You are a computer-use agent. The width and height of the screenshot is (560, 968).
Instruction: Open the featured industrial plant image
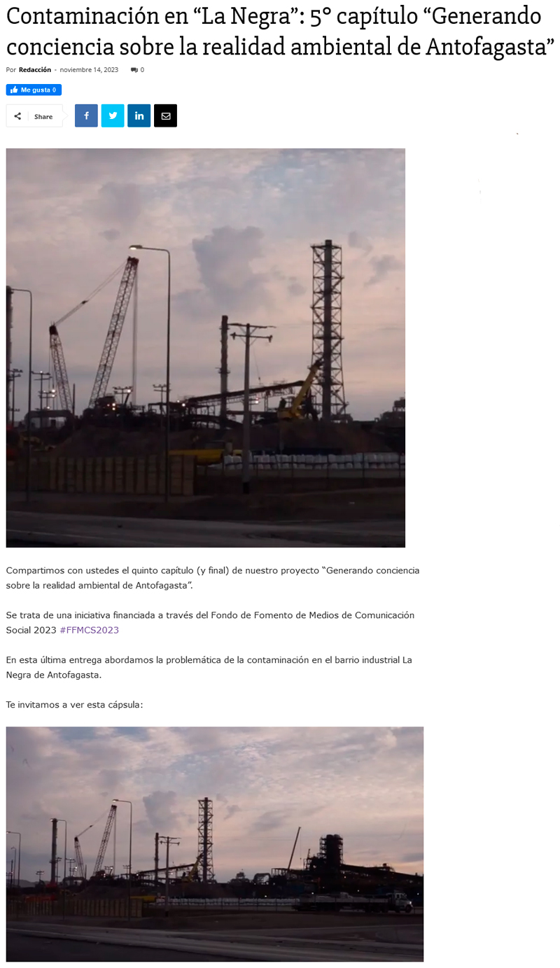click(206, 347)
